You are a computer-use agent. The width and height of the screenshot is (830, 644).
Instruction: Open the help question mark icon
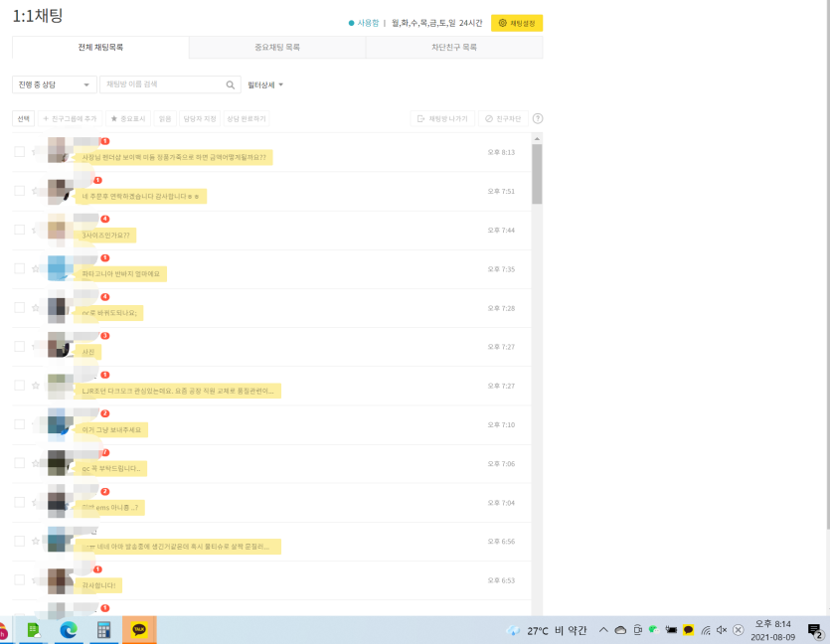tap(538, 118)
